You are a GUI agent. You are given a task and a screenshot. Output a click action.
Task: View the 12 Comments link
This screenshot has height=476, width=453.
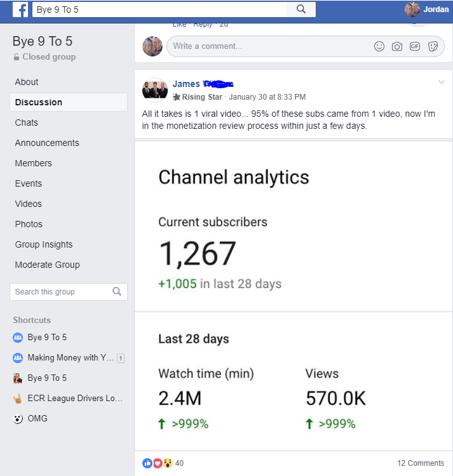[421, 463]
